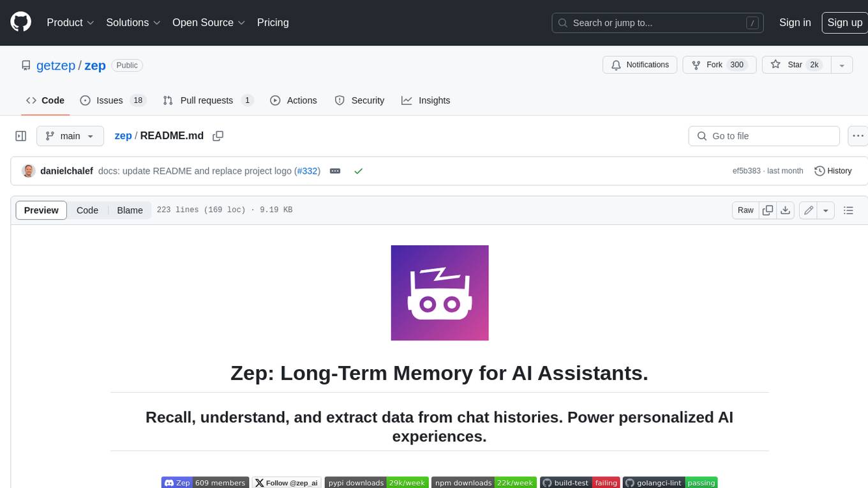Viewport: 868px width, 488px height.
Task: Download raw file icon
Action: click(x=786, y=210)
